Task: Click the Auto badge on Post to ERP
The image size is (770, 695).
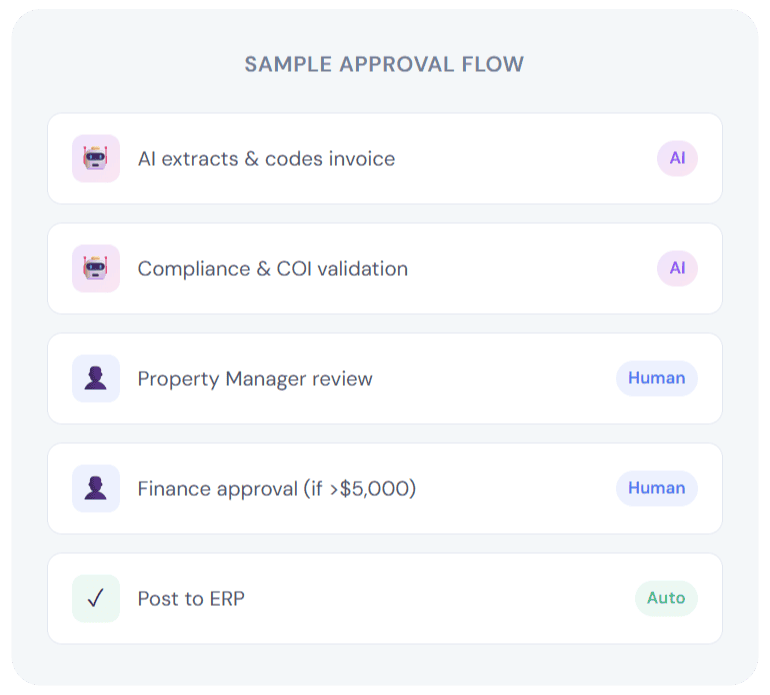Action: coord(666,598)
